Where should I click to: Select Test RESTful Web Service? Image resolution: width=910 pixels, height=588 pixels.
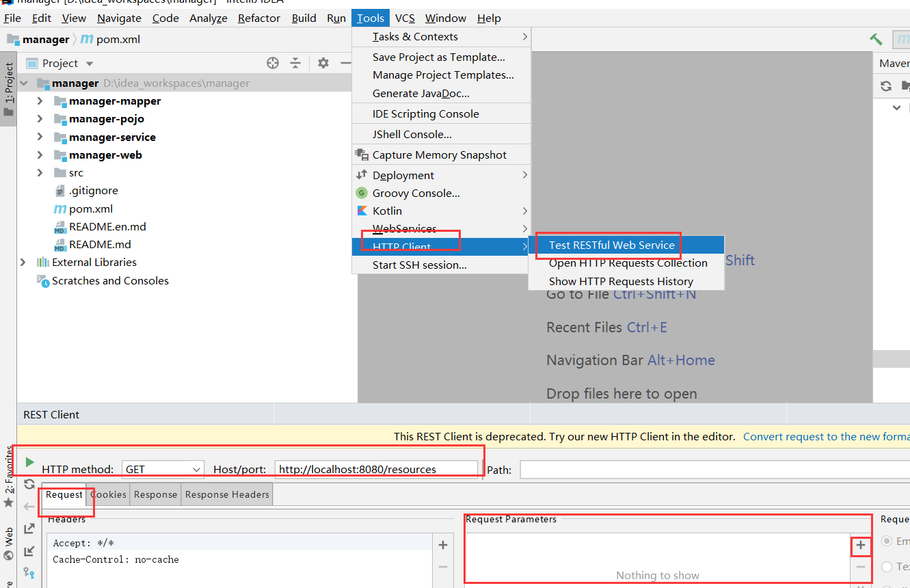[x=627, y=245]
